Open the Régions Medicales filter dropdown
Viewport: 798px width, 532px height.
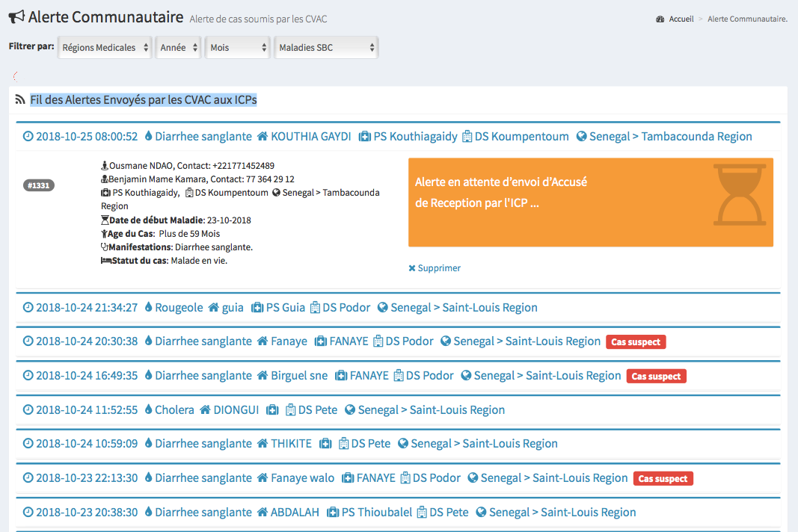coord(105,48)
